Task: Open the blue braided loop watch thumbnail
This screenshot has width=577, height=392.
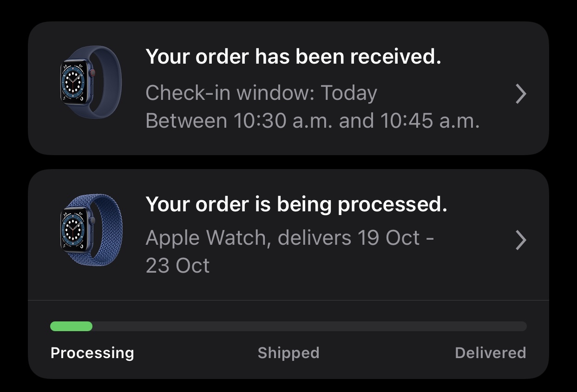Action: (91, 230)
